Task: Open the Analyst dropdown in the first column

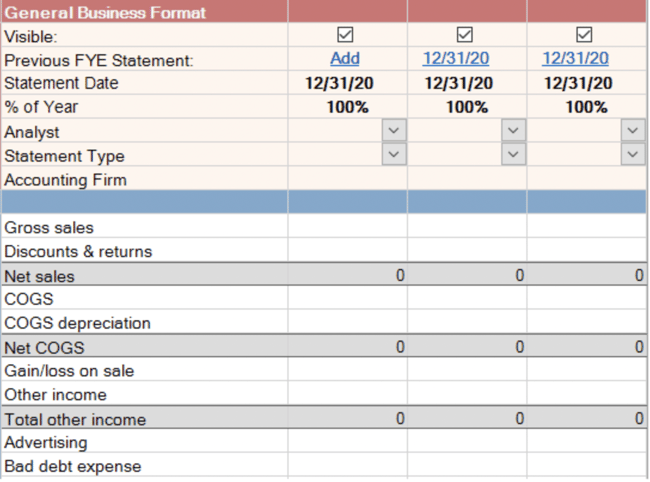Action: coord(394,131)
